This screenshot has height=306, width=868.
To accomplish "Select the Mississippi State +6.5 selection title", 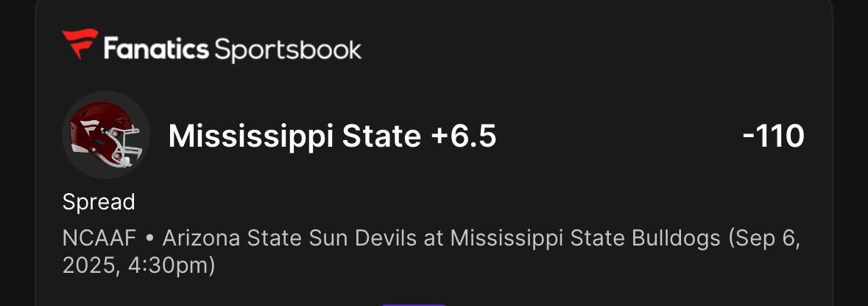I will tap(332, 136).
